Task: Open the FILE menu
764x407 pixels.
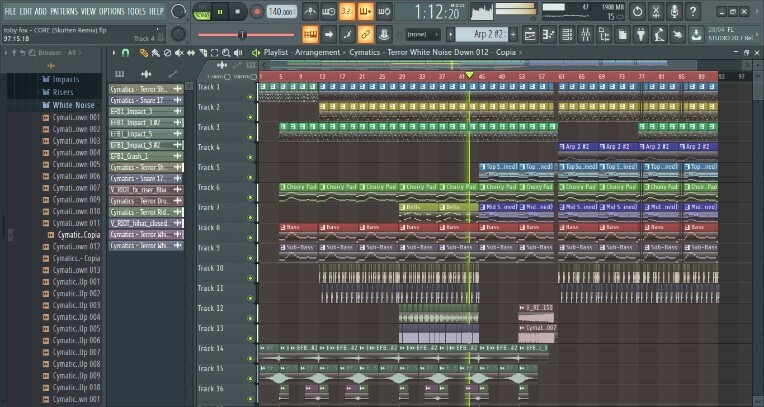Action: (10, 11)
